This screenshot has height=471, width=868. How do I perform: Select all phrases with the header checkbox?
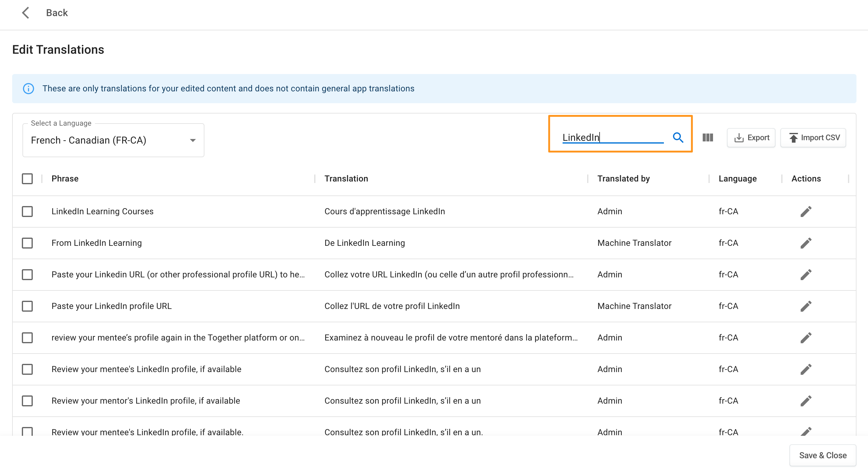[27, 179]
